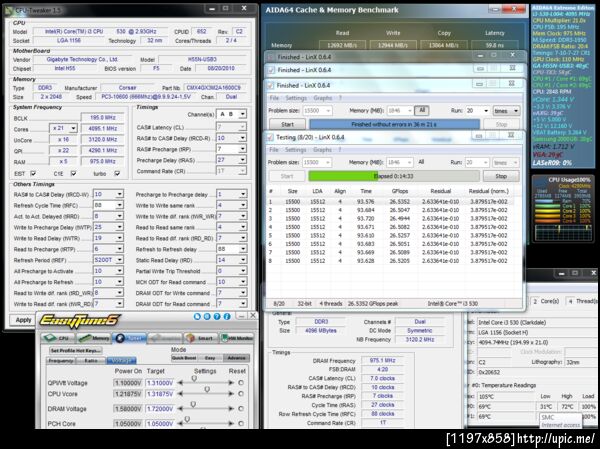Click the CPU Vcore target value field
Viewport: 600px width, 449px height.
point(160,394)
